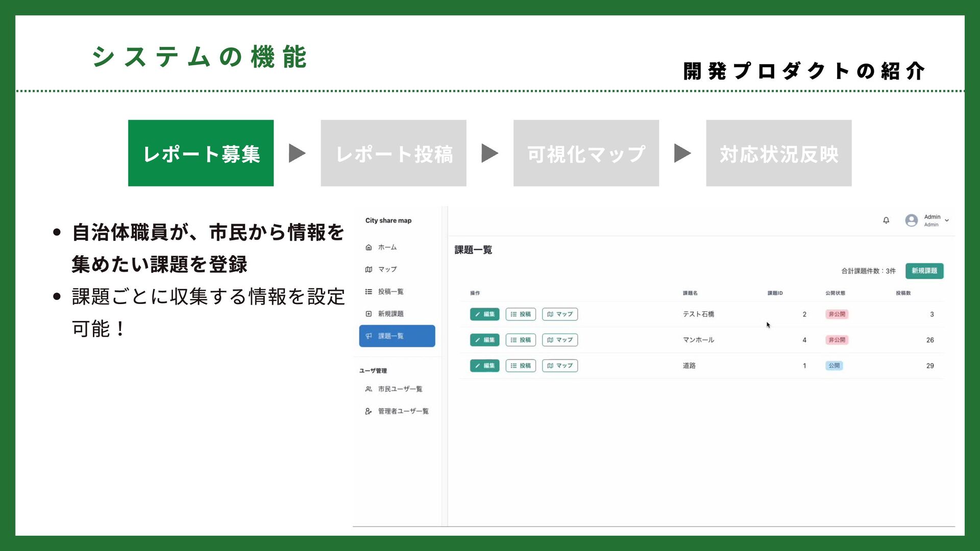Open マップ in the sidebar

click(x=387, y=269)
